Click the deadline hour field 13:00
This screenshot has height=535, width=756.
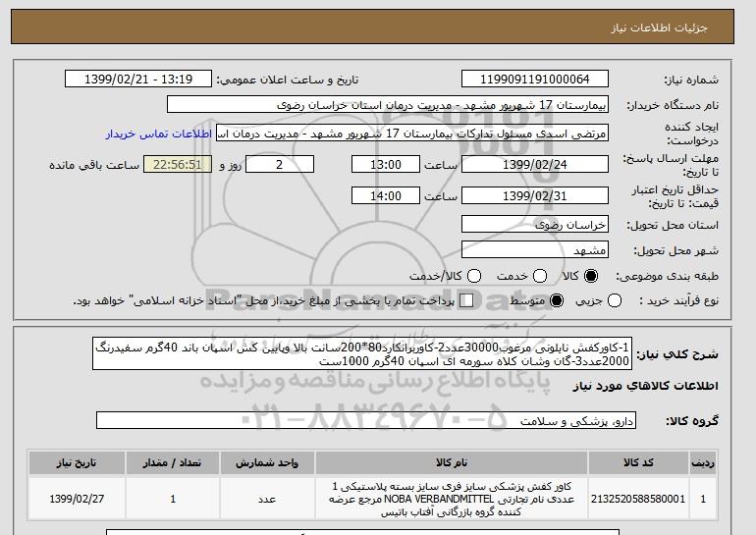(x=386, y=164)
